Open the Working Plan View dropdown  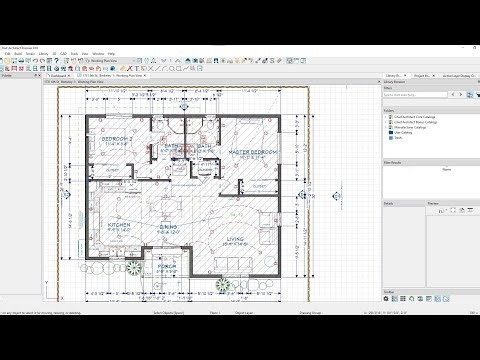[110, 61]
